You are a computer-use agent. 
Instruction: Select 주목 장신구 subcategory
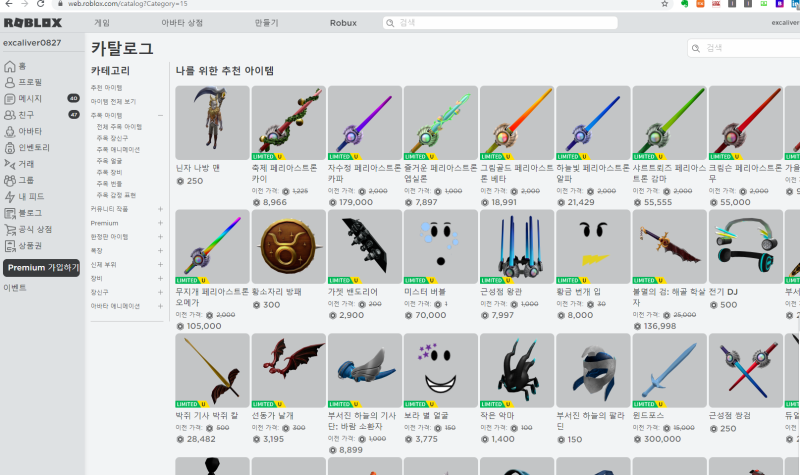click(112, 138)
